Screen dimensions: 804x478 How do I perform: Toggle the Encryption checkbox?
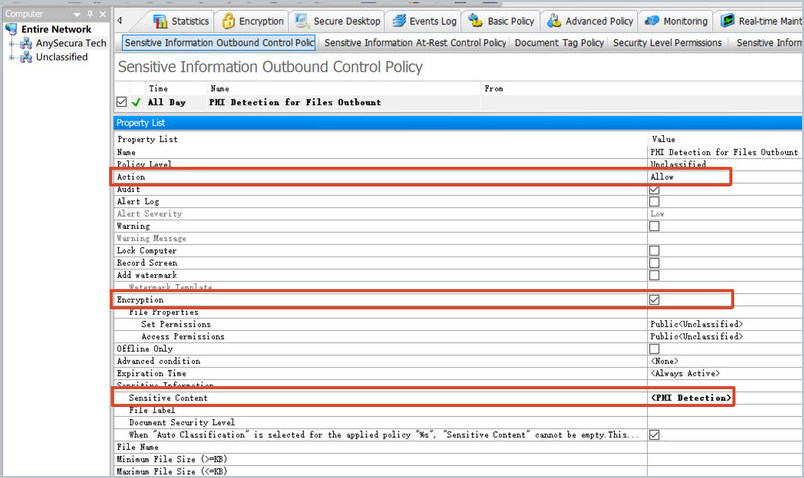point(654,300)
